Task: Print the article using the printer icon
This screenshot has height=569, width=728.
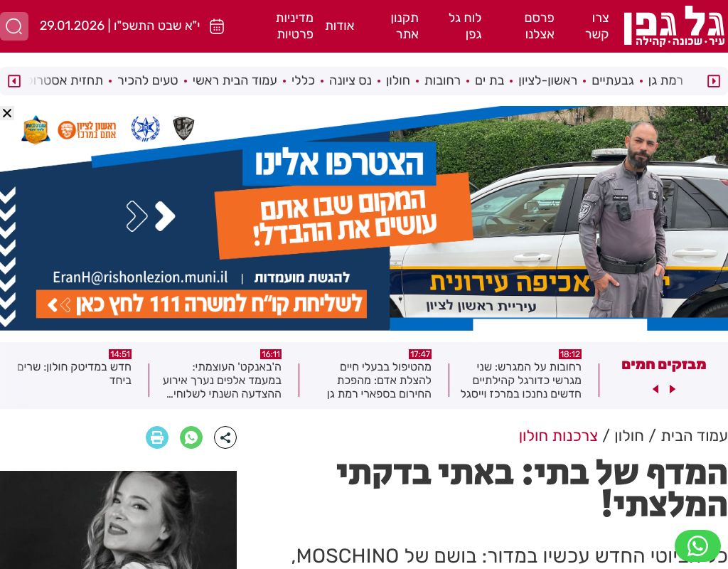Action: (157, 437)
